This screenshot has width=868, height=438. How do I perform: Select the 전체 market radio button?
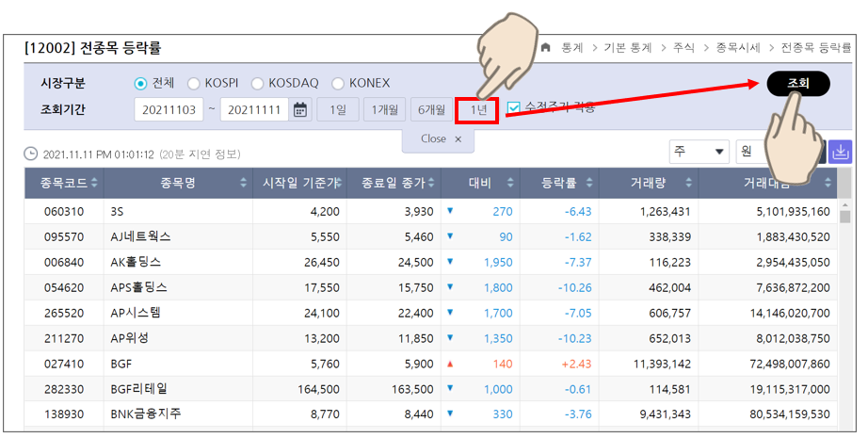(x=140, y=84)
